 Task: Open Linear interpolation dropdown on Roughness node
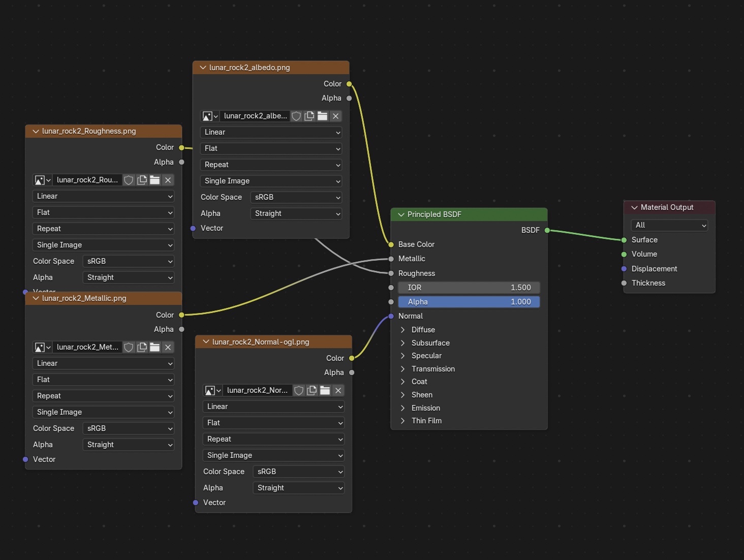(103, 196)
